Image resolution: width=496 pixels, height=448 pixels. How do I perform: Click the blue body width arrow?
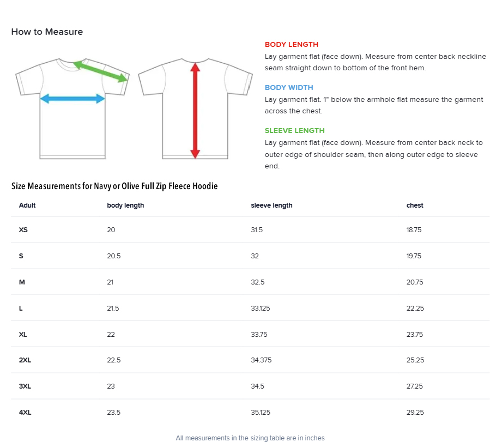(x=72, y=99)
